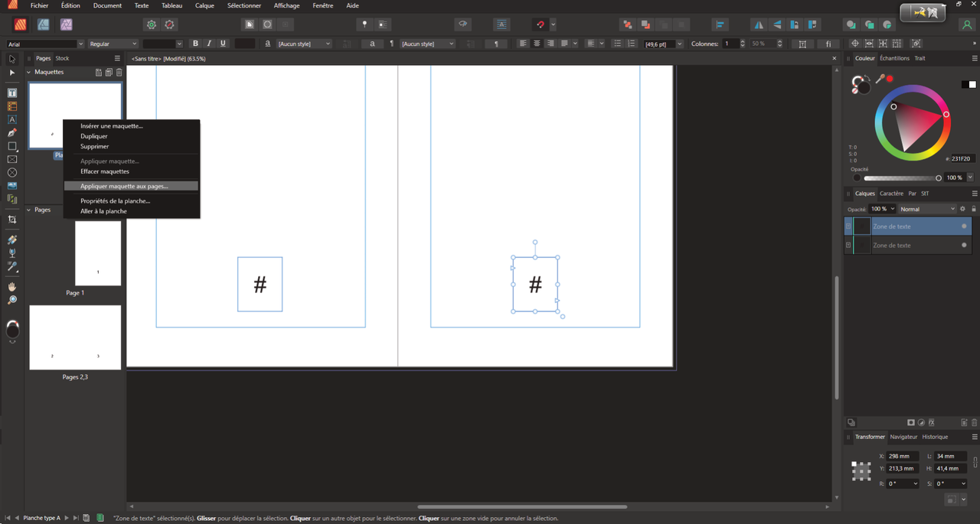The width and height of the screenshot is (980, 524).
Task: Select the View hand tool
Action: (12, 286)
